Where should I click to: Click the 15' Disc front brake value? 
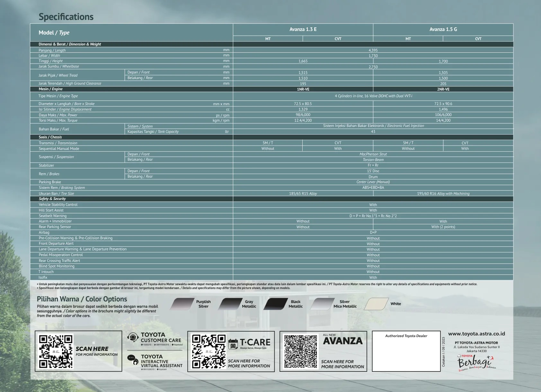[373, 171]
